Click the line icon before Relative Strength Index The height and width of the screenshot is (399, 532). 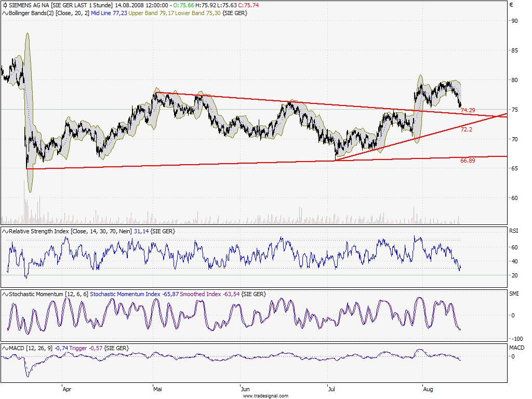coord(5,231)
